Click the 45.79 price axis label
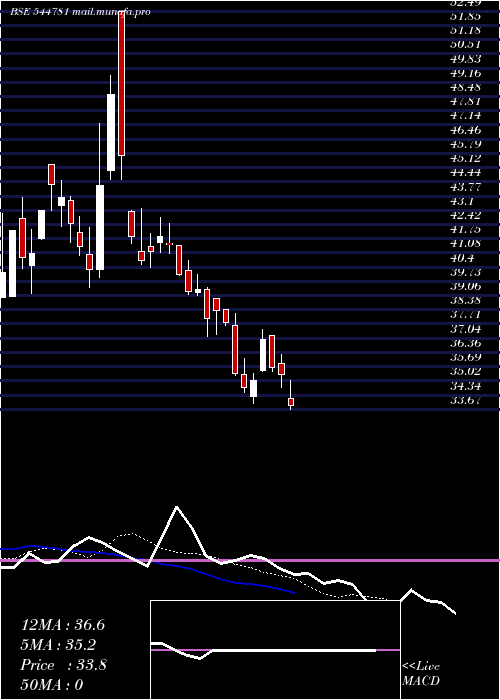Viewport: 500px width, 700px height. 466,144
